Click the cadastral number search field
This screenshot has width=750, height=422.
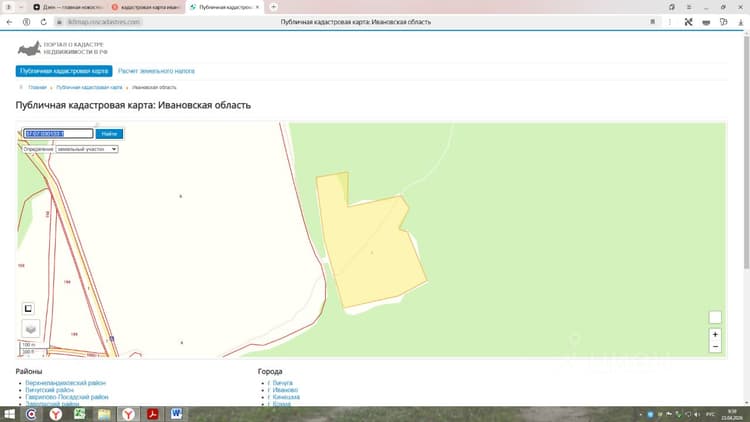click(58, 133)
